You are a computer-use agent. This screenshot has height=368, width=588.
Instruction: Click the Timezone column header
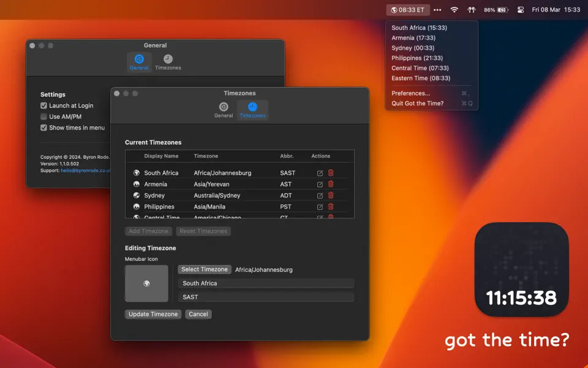coord(206,156)
